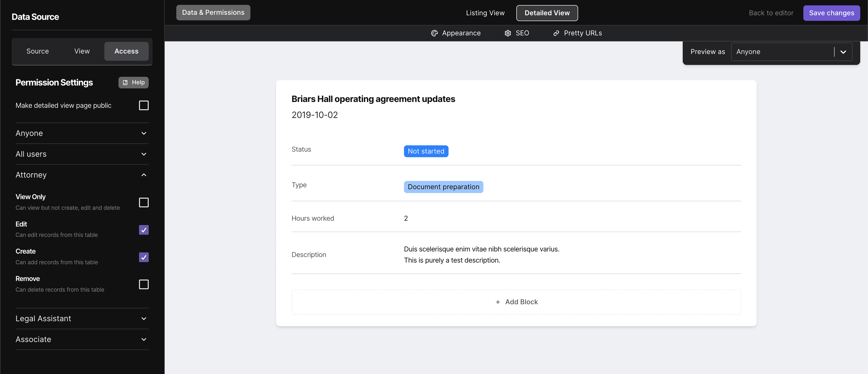Click the record title Briars Hall operating agreement updates
Image resolution: width=868 pixels, height=374 pixels.
pos(373,99)
